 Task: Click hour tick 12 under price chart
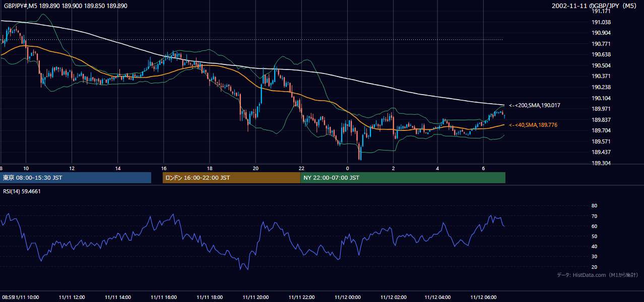click(72, 168)
